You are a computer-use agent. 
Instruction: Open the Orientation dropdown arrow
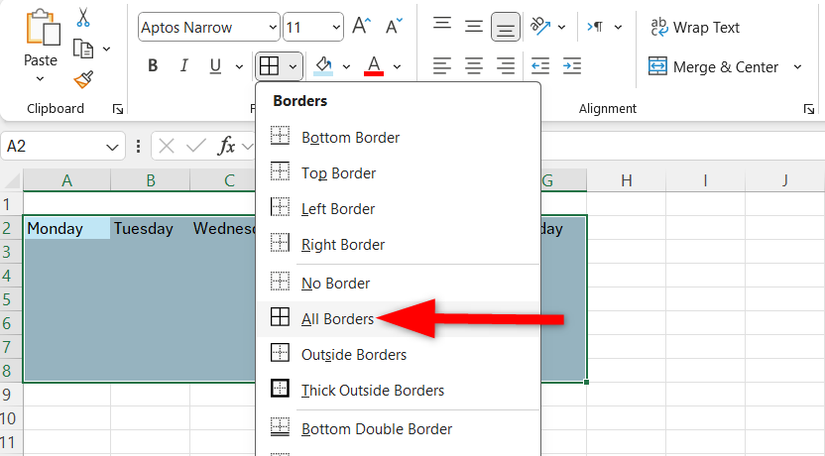tap(562, 27)
